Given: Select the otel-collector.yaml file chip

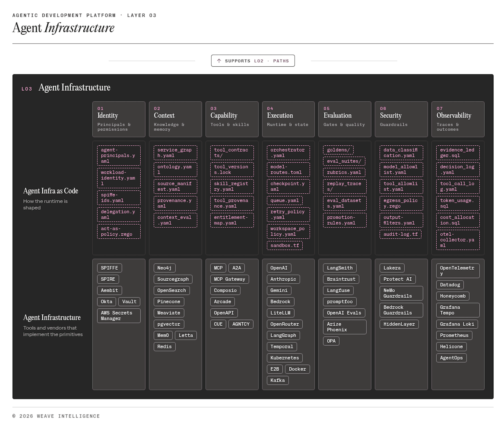Looking at the screenshot, I should pyautogui.click(x=458, y=240).
